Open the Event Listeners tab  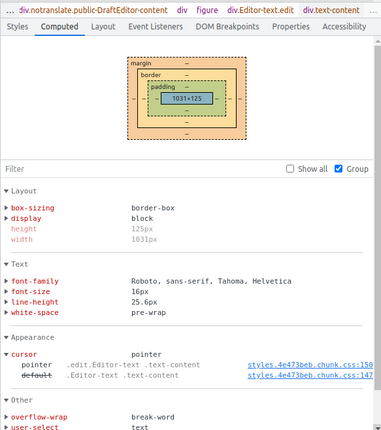click(x=156, y=27)
